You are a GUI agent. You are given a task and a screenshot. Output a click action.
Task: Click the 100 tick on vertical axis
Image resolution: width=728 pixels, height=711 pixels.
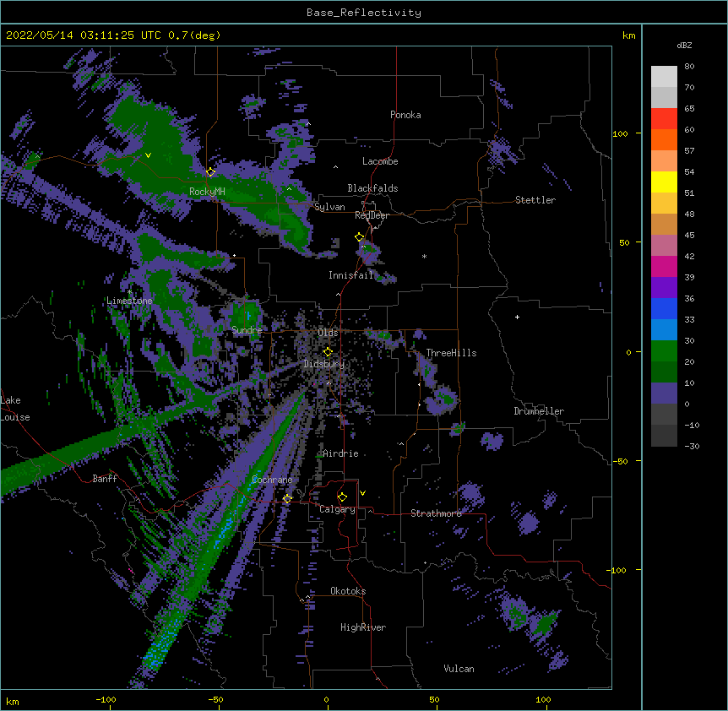click(620, 133)
